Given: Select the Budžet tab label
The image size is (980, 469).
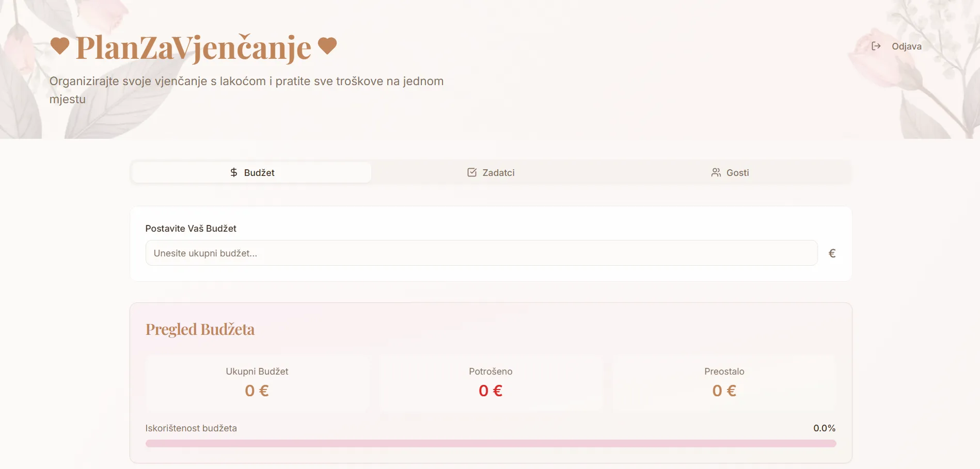Looking at the screenshot, I should click(259, 173).
